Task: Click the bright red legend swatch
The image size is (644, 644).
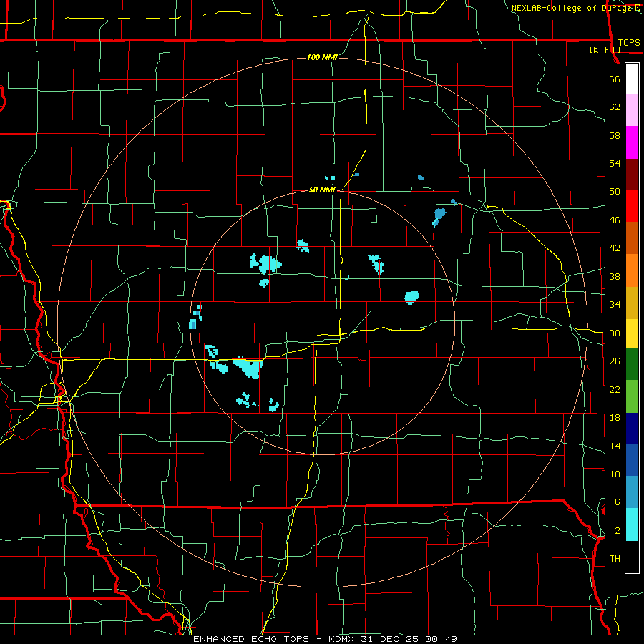Action: click(x=632, y=206)
